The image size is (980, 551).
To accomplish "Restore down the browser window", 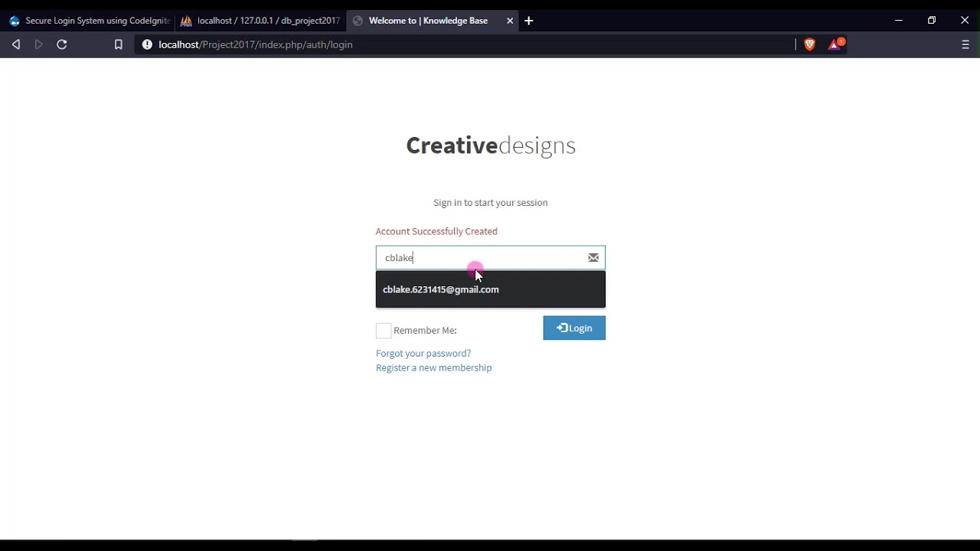I will (x=932, y=21).
